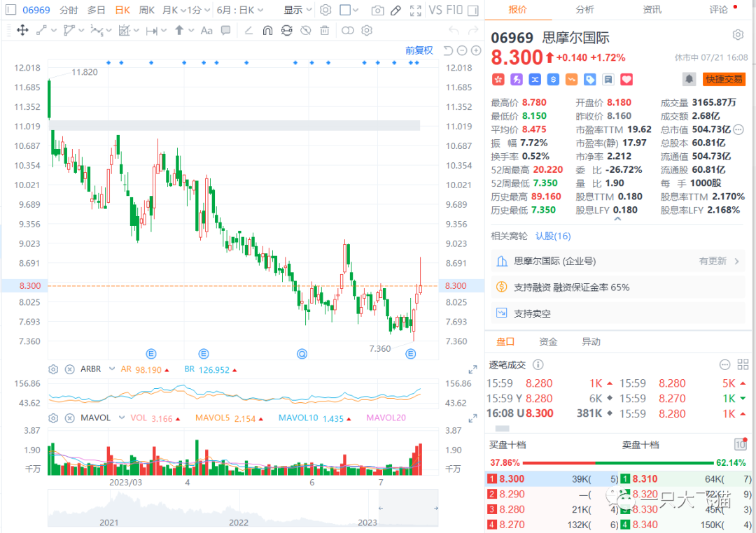Add stock to favorites with heart icon

(626, 80)
